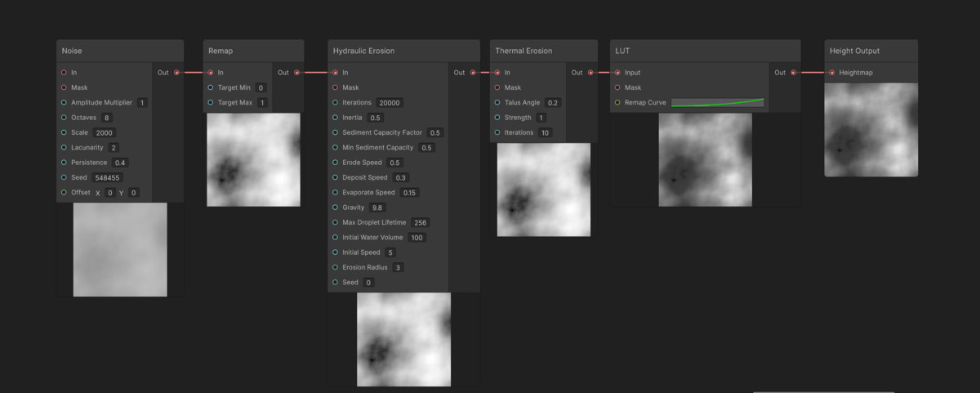Select the Remap node title bar
This screenshot has width=980, height=393.
pos(253,51)
